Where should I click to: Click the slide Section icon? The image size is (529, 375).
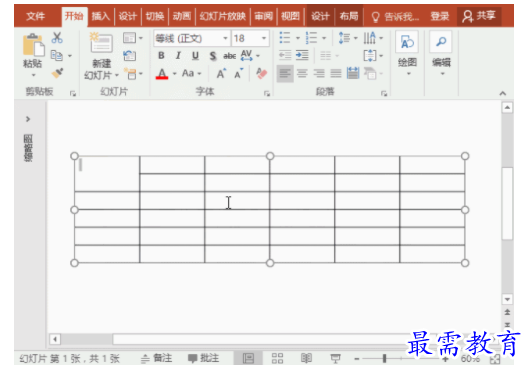130,74
